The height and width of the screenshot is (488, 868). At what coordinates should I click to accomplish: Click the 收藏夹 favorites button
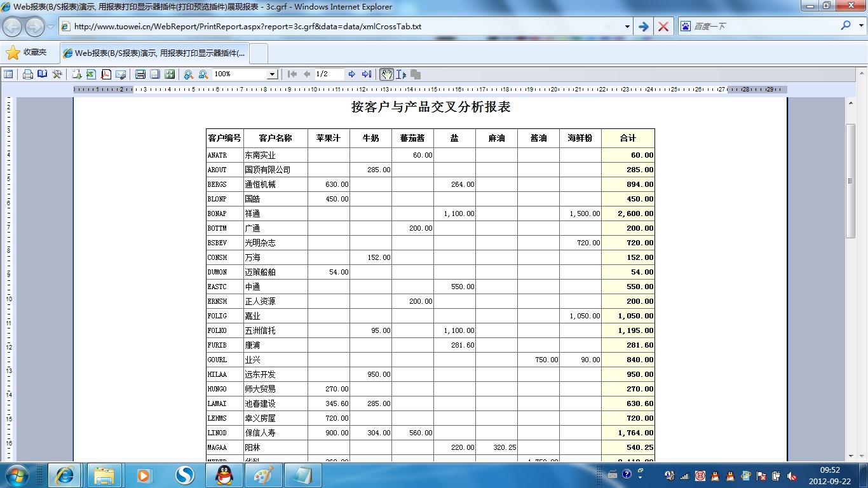click(x=27, y=53)
